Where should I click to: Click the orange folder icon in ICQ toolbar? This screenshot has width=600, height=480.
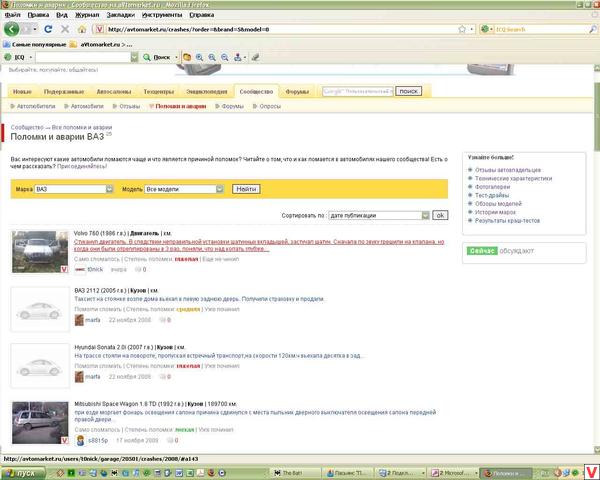tap(187, 57)
